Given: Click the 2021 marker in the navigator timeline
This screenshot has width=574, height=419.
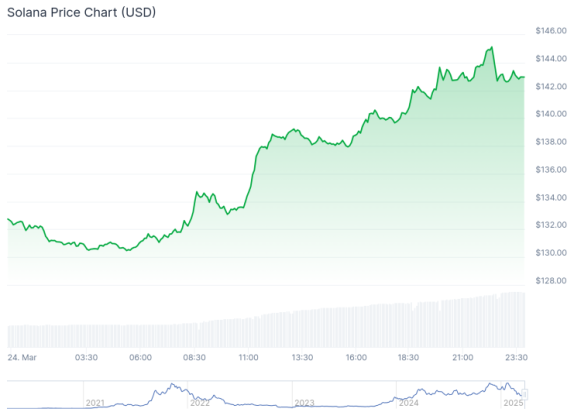Looking at the screenshot, I should click(95, 403).
